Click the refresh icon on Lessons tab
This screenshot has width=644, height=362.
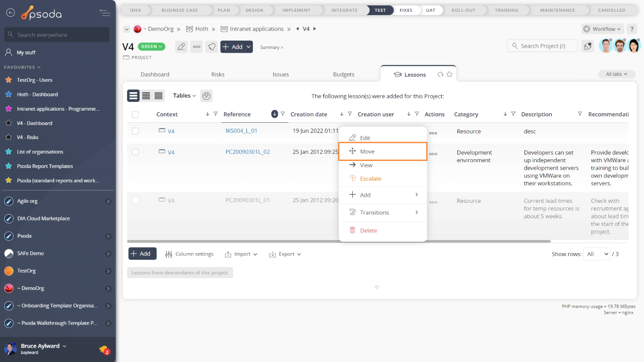coord(440,75)
